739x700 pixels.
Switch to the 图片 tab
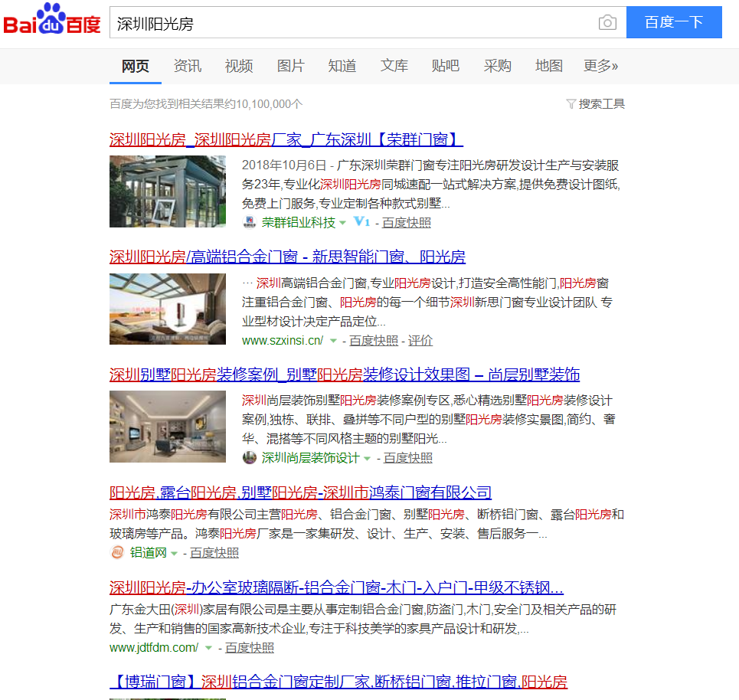pos(290,66)
